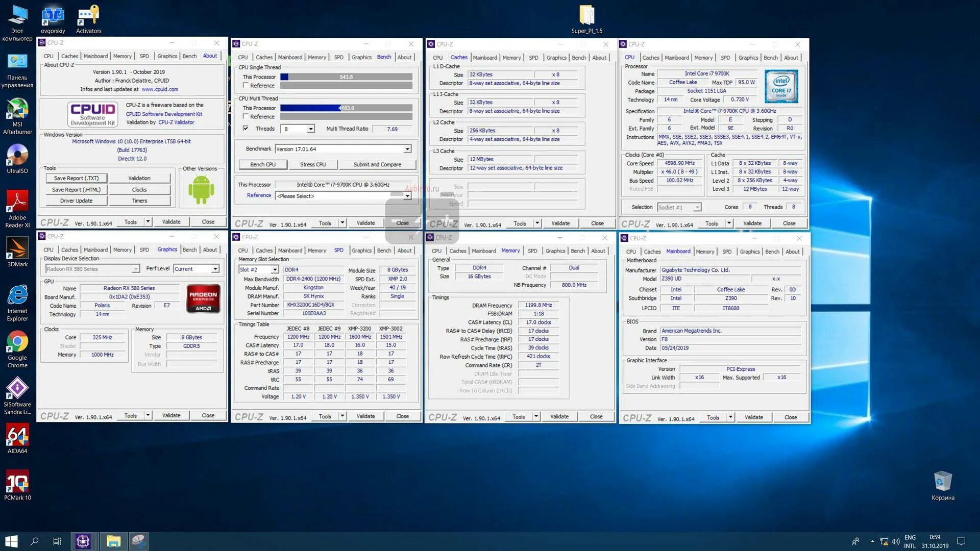This screenshot has width=980, height=551.
Task: Click the Radeon Graphics AMD logo
Action: (x=203, y=298)
